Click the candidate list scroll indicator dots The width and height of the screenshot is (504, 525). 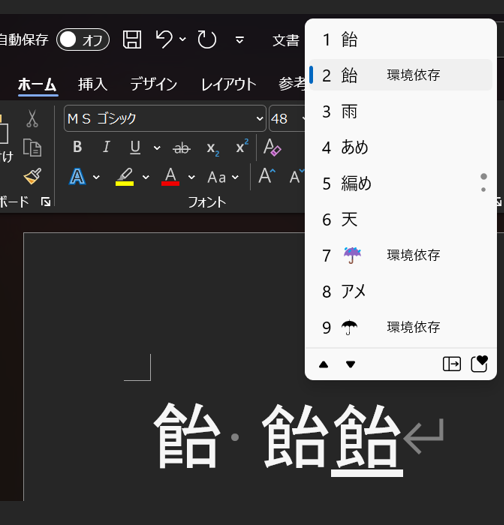[483, 182]
